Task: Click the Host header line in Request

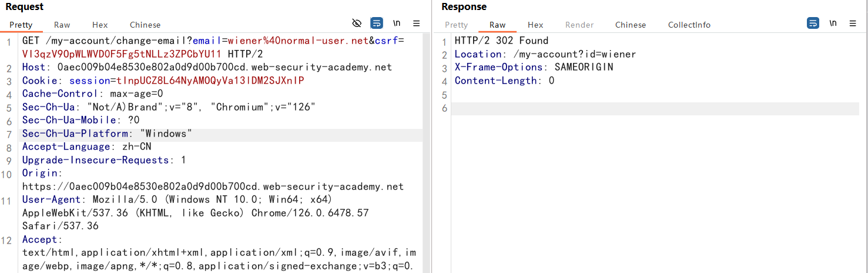Action: pos(206,67)
